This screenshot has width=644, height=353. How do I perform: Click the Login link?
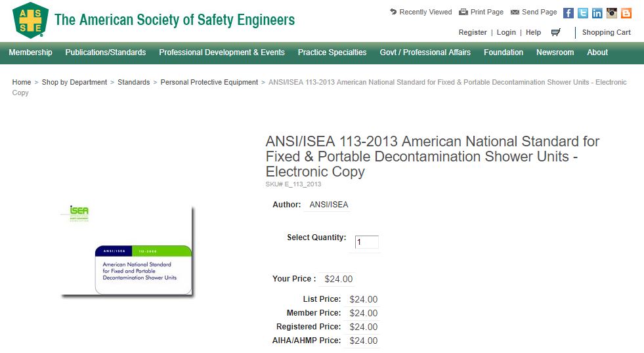coord(506,32)
